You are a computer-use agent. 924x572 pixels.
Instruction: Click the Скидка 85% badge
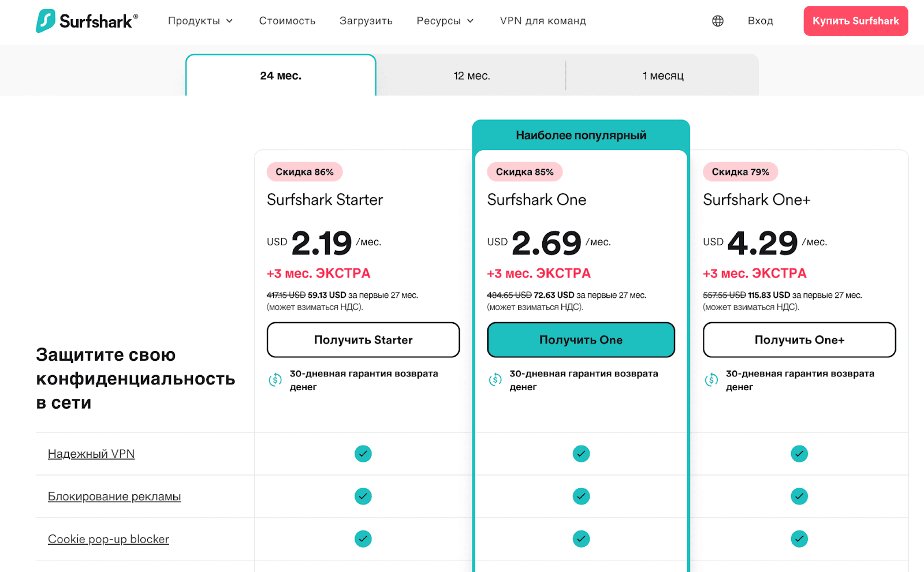point(524,172)
